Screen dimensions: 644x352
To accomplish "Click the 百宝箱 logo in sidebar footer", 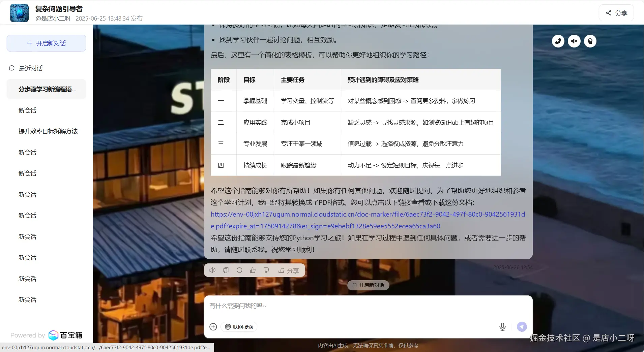I will (65, 335).
